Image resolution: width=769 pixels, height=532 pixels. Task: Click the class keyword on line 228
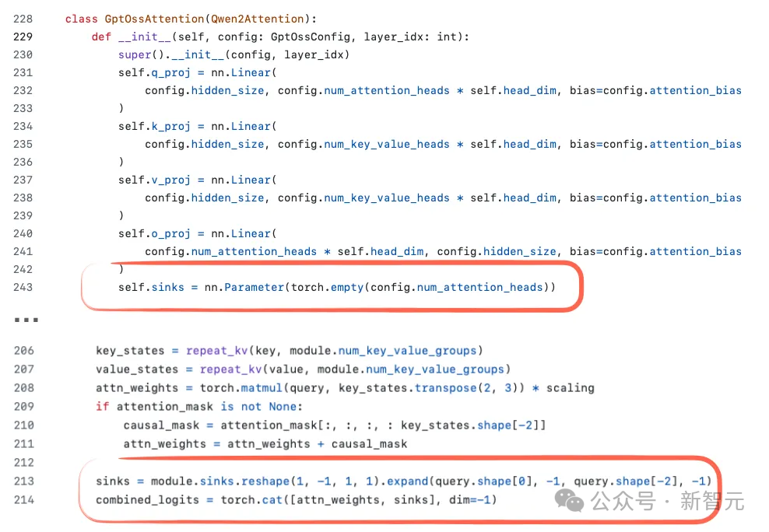point(82,19)
